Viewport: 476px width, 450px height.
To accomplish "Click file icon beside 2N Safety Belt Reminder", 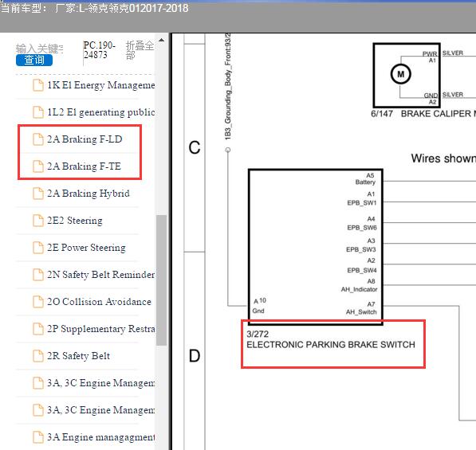I will tap(38, 275).
